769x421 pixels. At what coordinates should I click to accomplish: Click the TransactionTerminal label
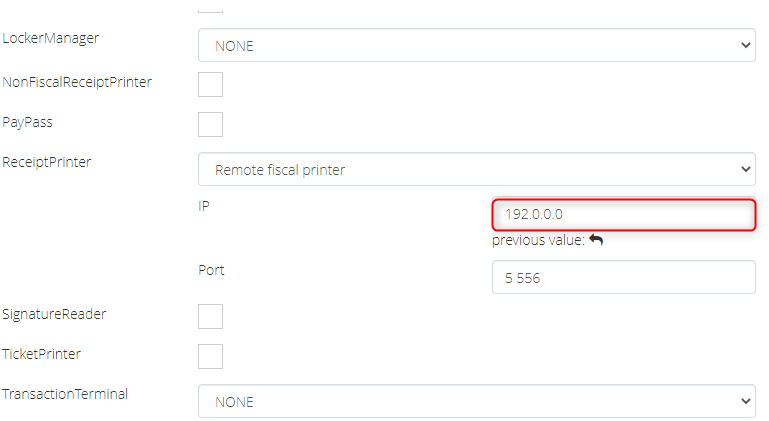[x=65, y=394]
